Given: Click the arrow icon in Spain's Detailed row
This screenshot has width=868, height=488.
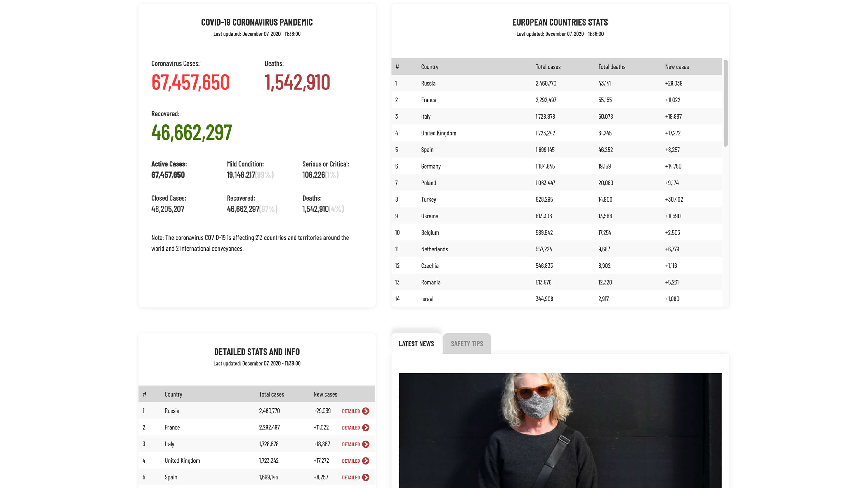Looking at the screenshot, I should point(366,477).
